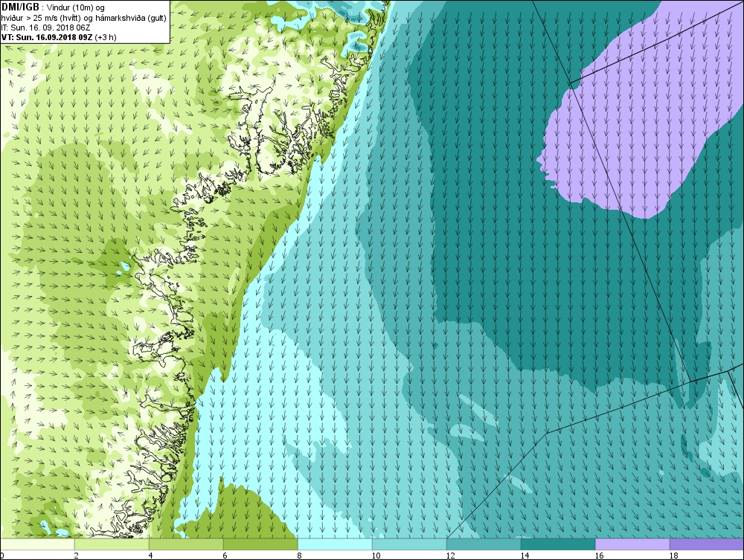Viewport: 744px width, 560px height.
Task: Click the 14-16 m/s dark teal swatch
Action: (x=558, y=544)
